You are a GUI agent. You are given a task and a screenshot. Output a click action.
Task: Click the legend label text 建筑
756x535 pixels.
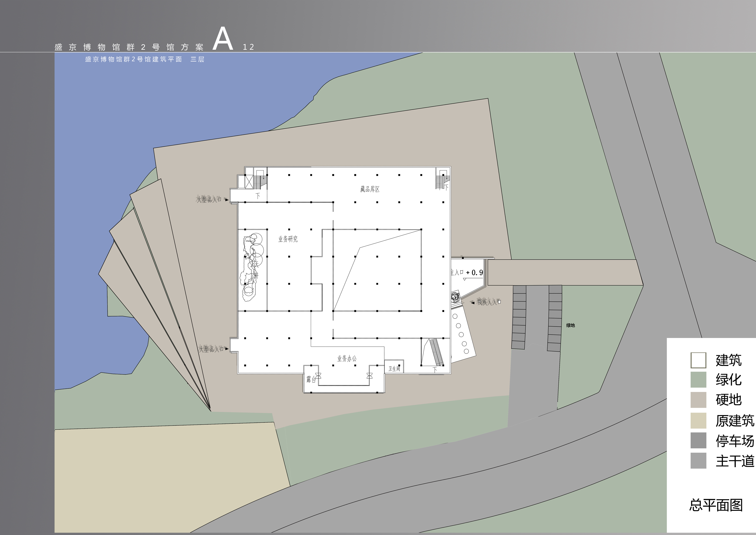click(x=728, y=360)
